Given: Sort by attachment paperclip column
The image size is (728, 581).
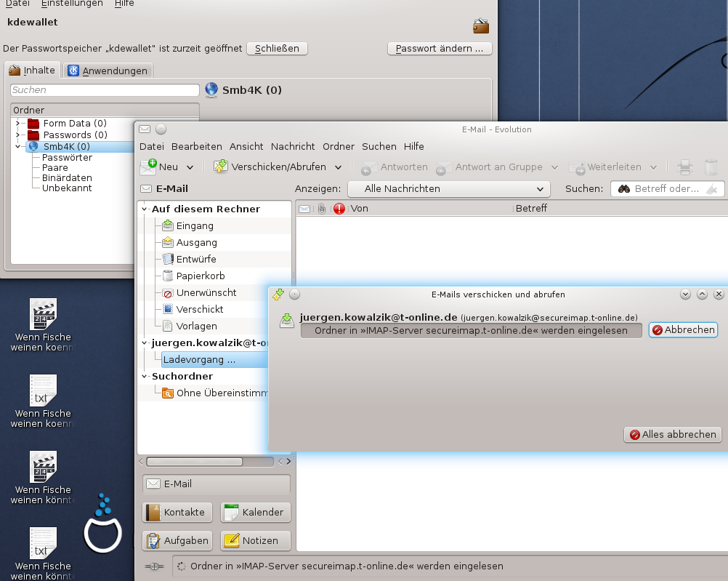Looking at the screenshot, I should (321, 209).
